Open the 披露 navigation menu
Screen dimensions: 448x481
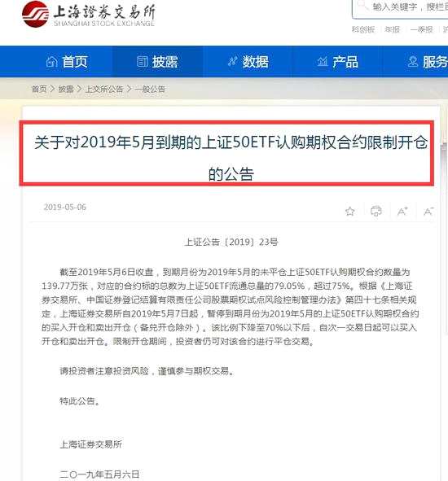pos(157,62)
